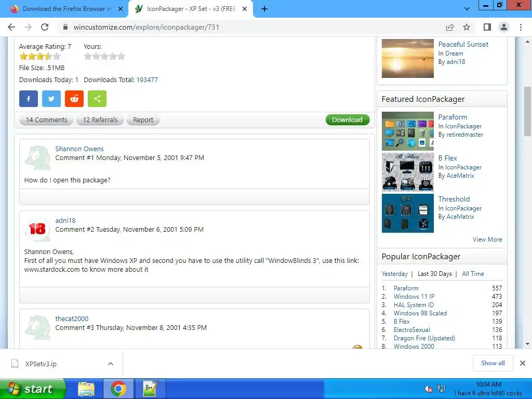This screenshot has height=399, width=532.
Task: Open Peaceful Sunset title link
Action: click(463, 44)
